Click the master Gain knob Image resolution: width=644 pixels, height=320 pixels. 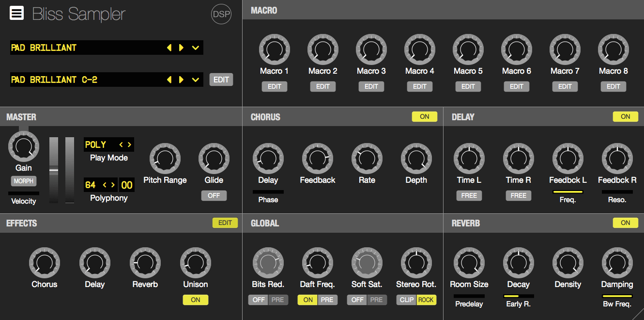pyautogui.click(x=24, y=146)
